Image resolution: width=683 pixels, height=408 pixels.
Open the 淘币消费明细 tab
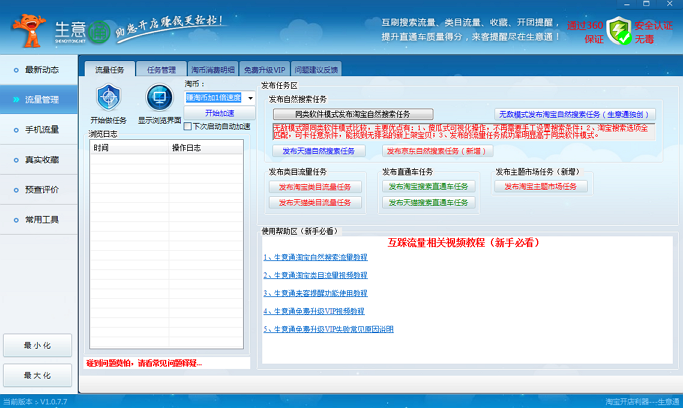point(213,70)
